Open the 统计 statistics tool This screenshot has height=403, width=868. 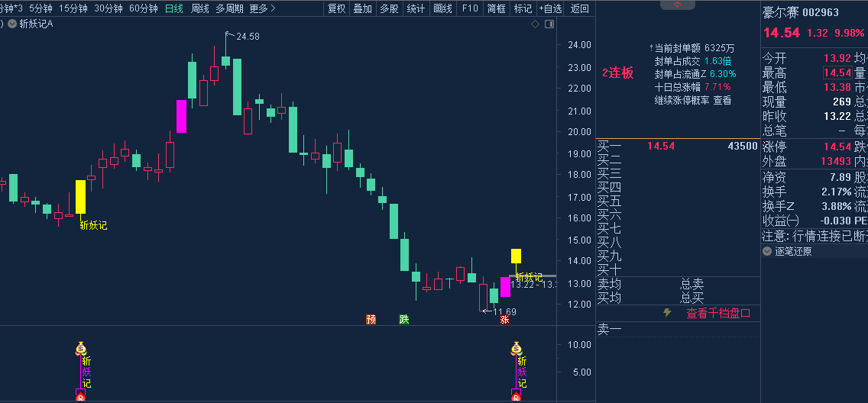416,8
